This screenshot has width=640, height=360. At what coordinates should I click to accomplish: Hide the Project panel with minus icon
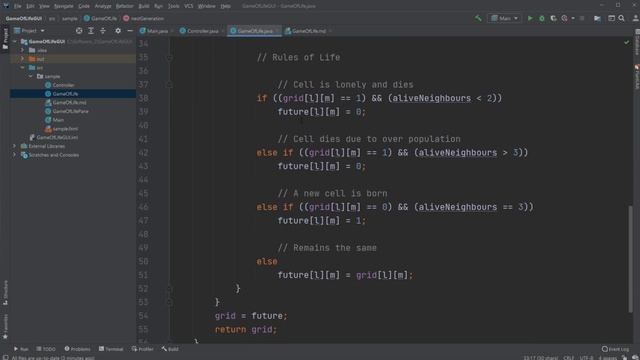click(130, 31)
